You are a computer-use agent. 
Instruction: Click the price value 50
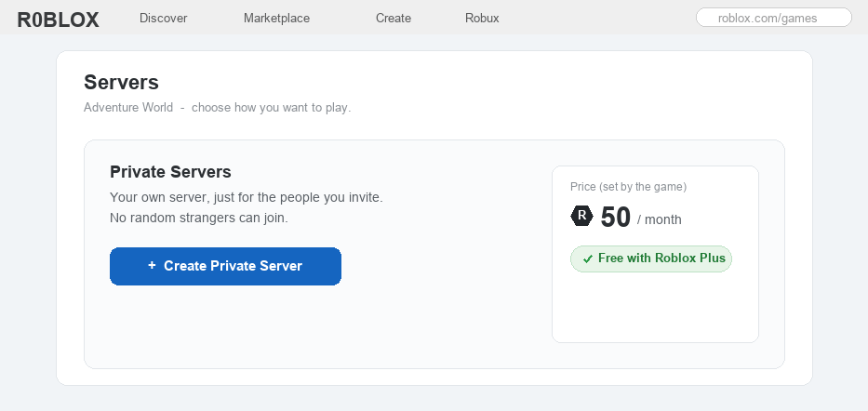click(x=616, y=217)
